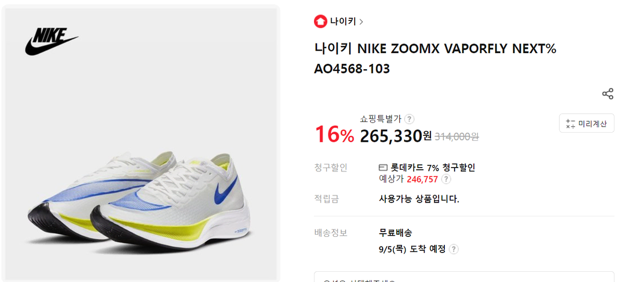Expand the chevron next to 나이키
Image resolution: width=644 pixels, height=282 pixels.
point(361,22)
